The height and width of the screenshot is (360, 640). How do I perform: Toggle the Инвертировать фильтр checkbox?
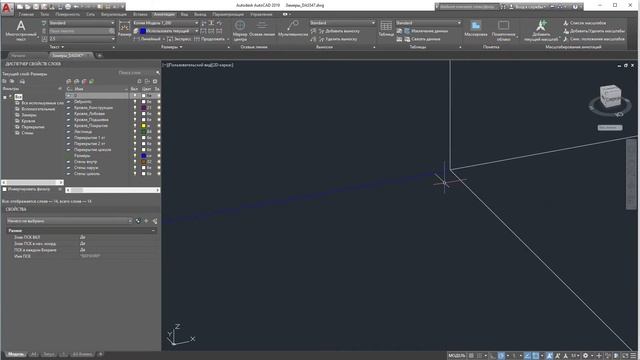click(x=4, y=189)
